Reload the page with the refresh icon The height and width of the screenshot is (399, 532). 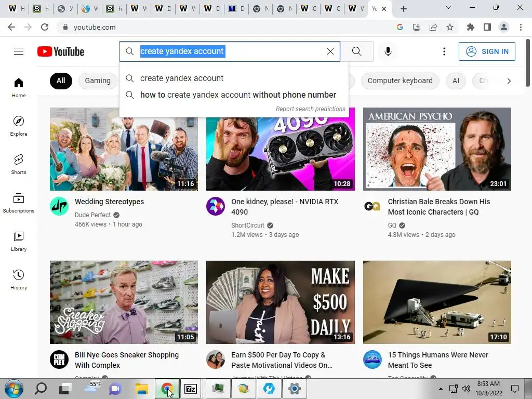[x=45, y=27]
